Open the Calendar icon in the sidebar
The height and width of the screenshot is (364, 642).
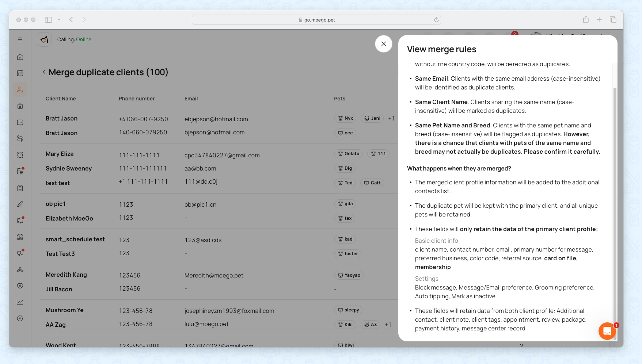coord(20,73)
